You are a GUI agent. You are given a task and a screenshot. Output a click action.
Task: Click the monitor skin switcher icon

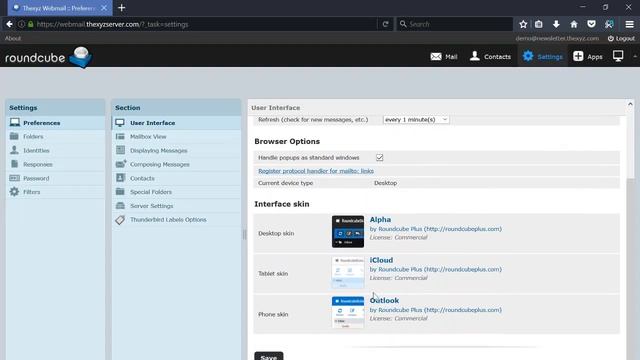[618, 56]
